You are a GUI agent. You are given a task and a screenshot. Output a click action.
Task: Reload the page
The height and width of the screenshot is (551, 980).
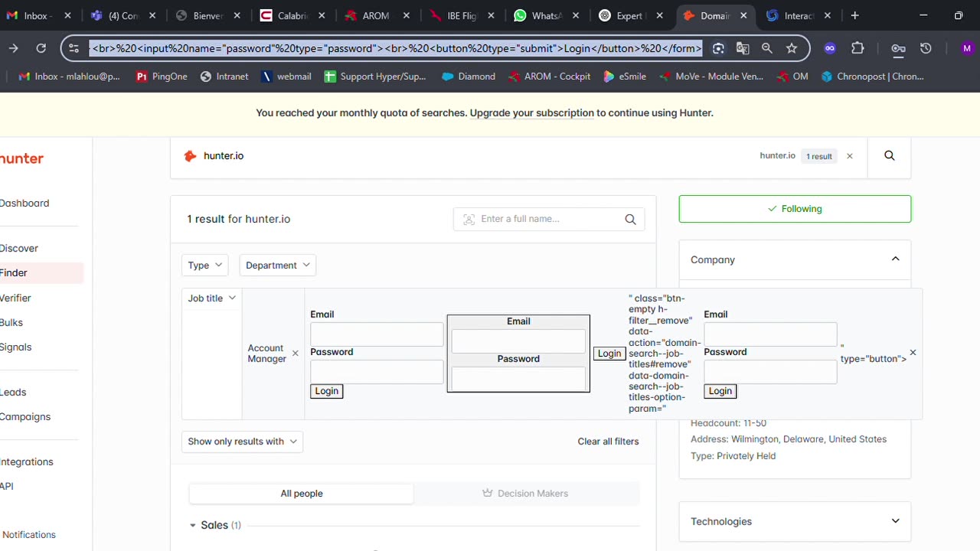pos(41,48)
